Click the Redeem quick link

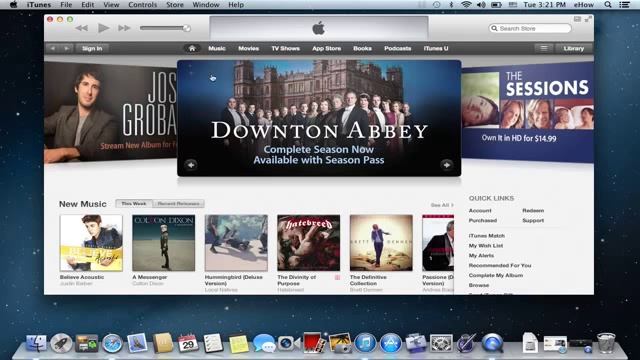click(x=533, y=211)
